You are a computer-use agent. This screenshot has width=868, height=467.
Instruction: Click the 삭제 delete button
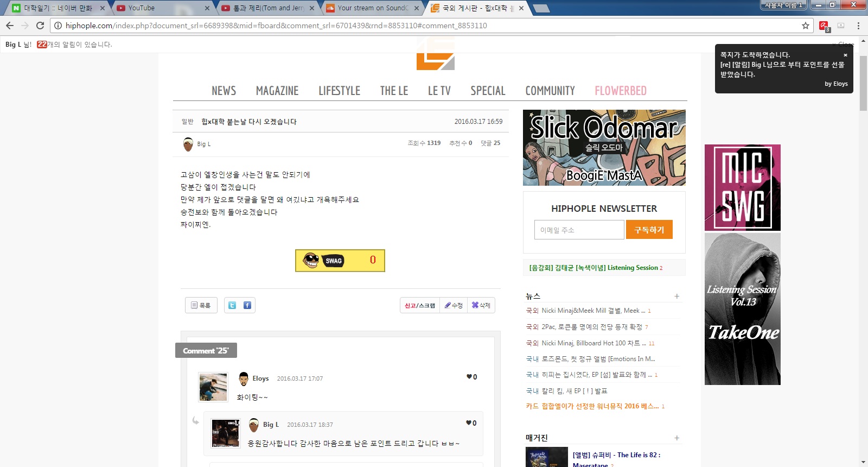[481, 305]
